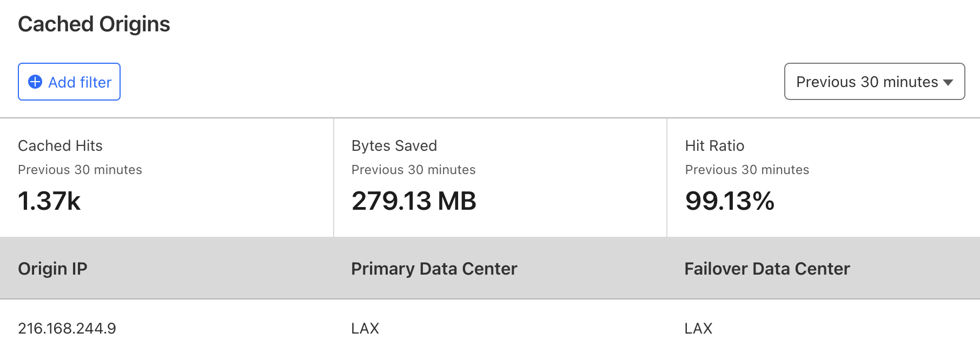Click the time period subtitle under Hit Ratio
The width and height of the screenshot is (980, 346).
coord(747,170)
